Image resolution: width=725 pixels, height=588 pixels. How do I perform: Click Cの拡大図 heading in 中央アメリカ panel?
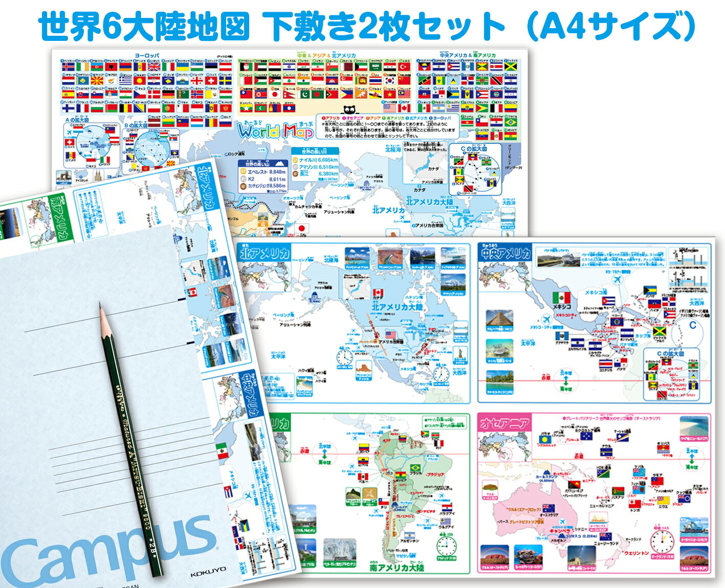[x=670, y=353]
